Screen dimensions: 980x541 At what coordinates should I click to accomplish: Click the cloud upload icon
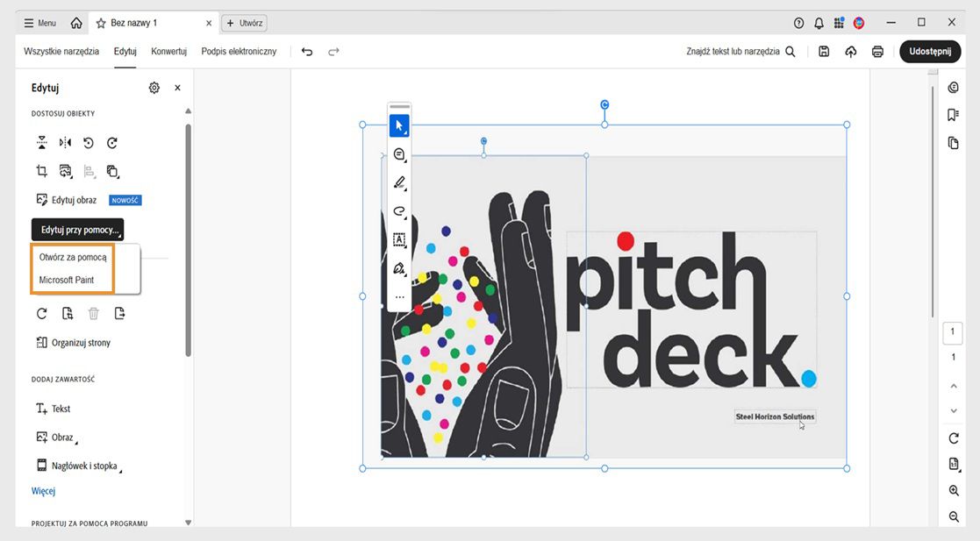coord(851,52)
